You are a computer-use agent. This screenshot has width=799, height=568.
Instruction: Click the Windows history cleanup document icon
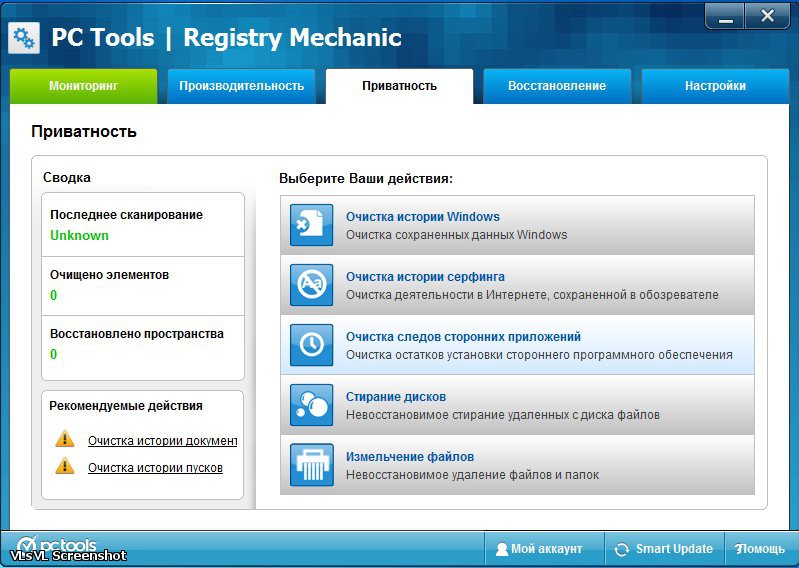[x=311, y=225]
